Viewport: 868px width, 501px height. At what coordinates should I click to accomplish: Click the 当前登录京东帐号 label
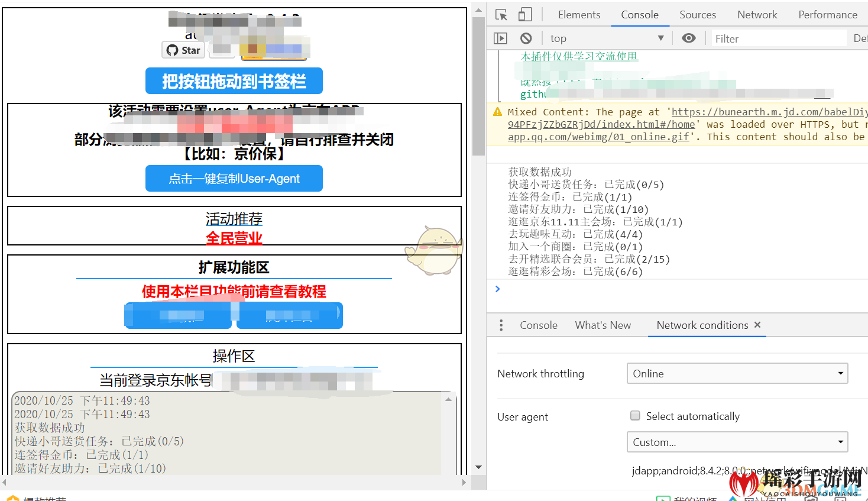(156, 380)
